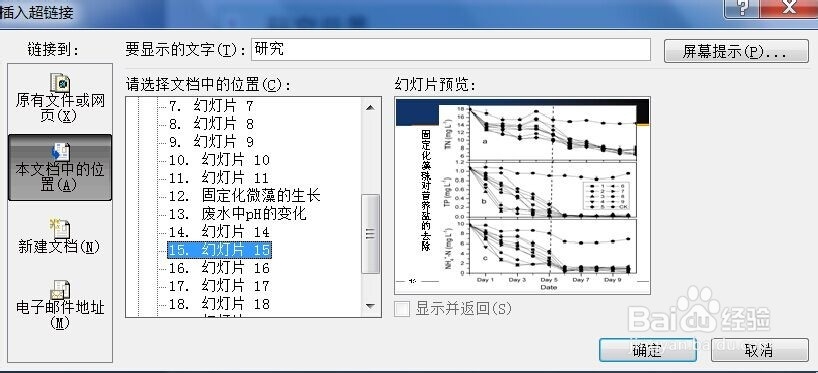The width and height of the screenshot is (818, 373).
Task: Select '9. 幻灯片 9' in the list
Action: (211, 141)
